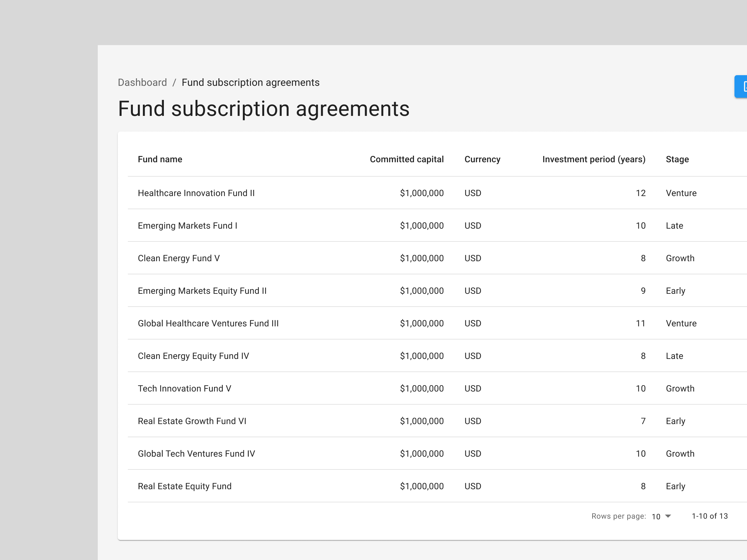Click the Rows per page label

618,516
